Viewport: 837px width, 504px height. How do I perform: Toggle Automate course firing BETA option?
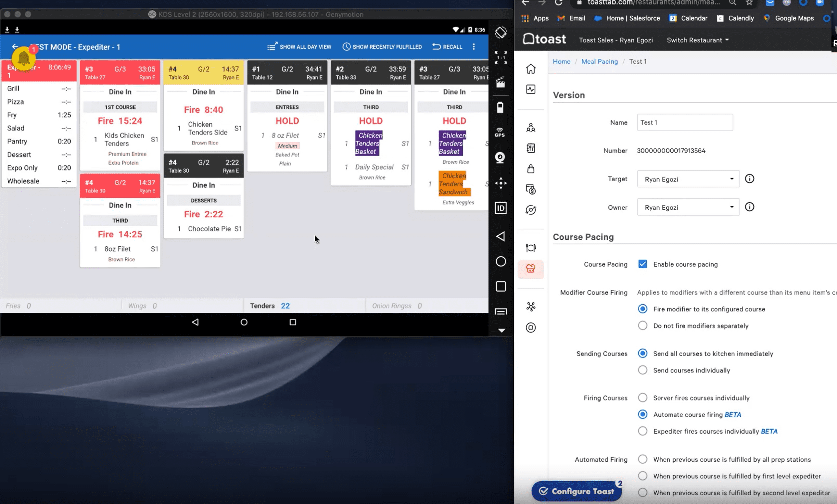(643, 414)
